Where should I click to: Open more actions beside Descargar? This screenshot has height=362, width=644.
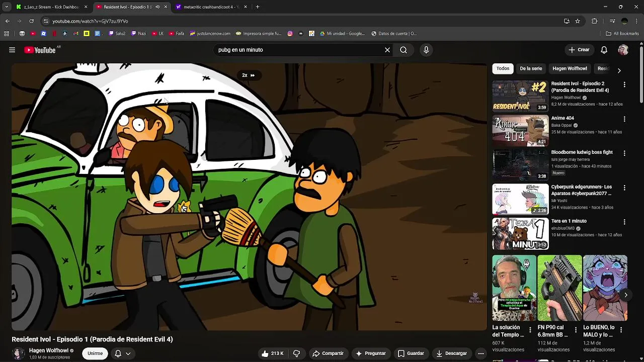click(481, 353)
